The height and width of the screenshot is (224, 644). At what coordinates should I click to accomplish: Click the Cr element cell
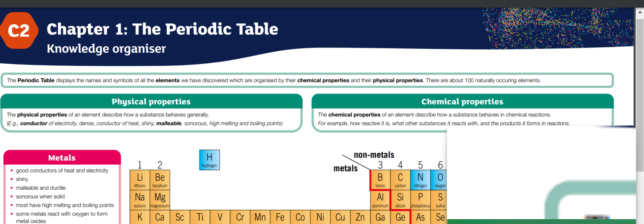pyautogui.click(x=240, y=217)
